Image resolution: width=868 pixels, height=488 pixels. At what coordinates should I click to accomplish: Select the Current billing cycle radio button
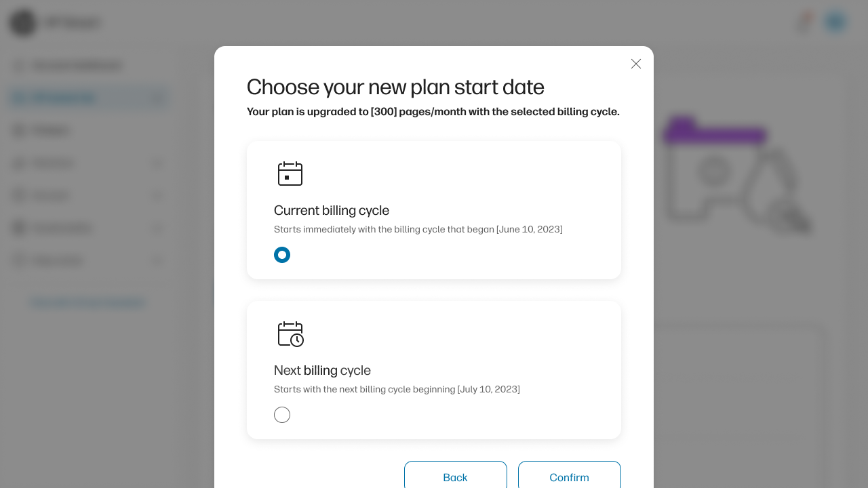tap(282, 255)
